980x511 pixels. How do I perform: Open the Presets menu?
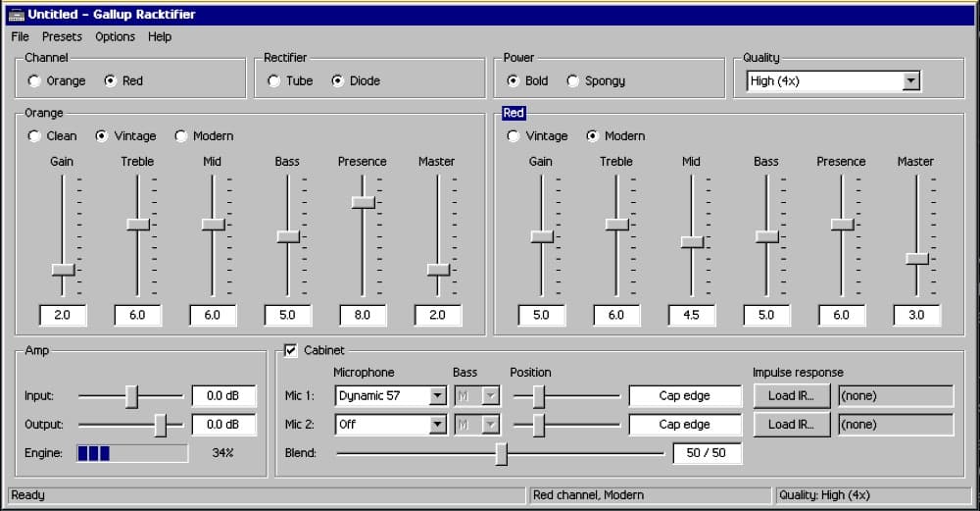(62, 37)
